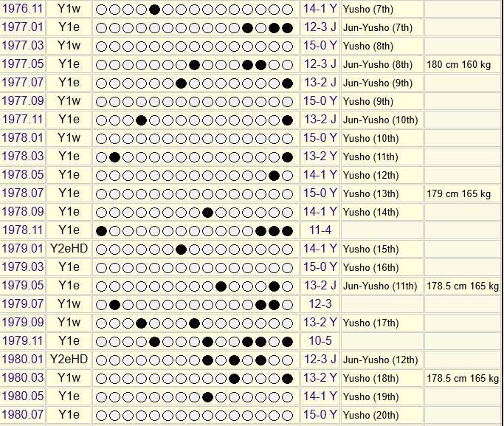This screenshot has width=504, height=426.
Task: Open the 12-3 J record for 1980.01
Action: 320,359
